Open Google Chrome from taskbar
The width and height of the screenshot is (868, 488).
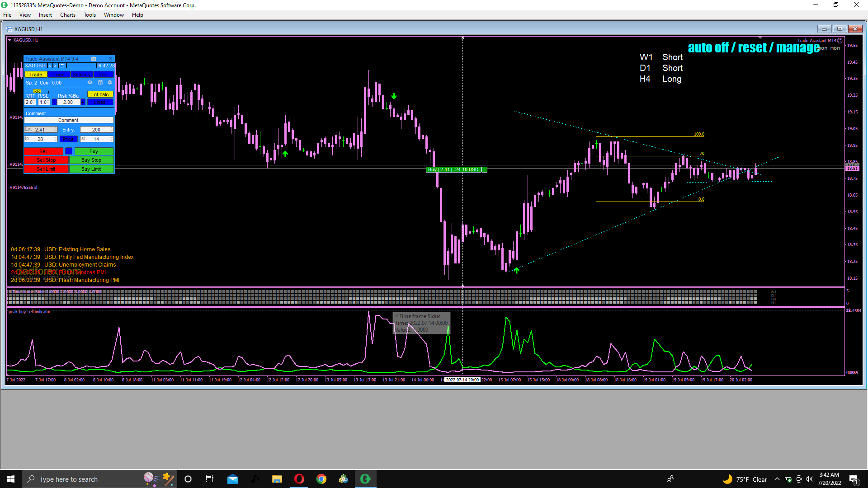pos(321,479)
